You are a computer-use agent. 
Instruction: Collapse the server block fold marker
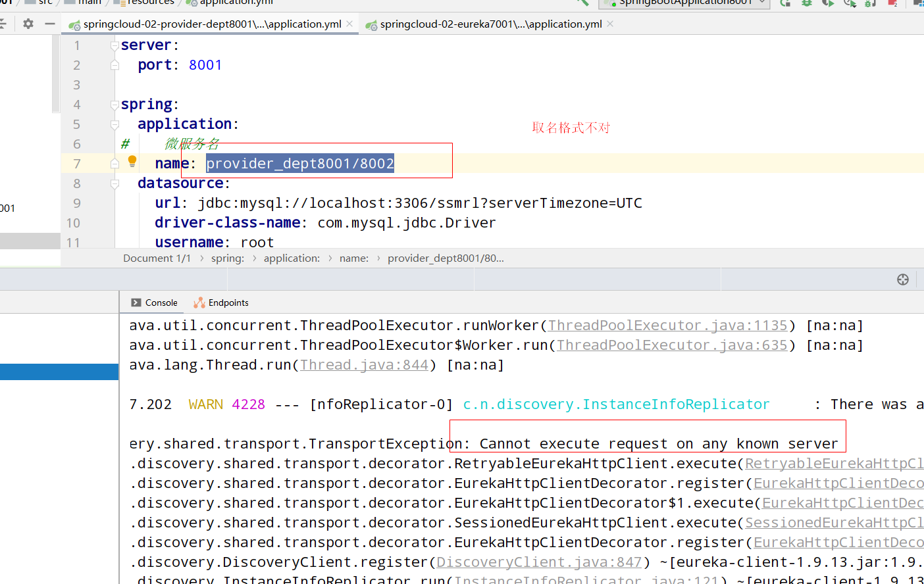point(115,45)
